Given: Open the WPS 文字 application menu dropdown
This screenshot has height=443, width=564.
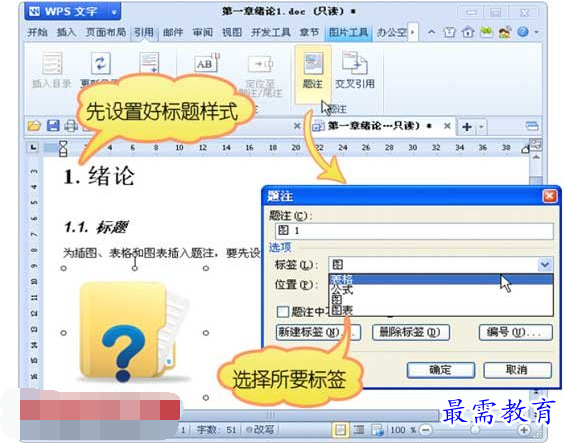Looking at the screenshot, I should tap(114, 13).
